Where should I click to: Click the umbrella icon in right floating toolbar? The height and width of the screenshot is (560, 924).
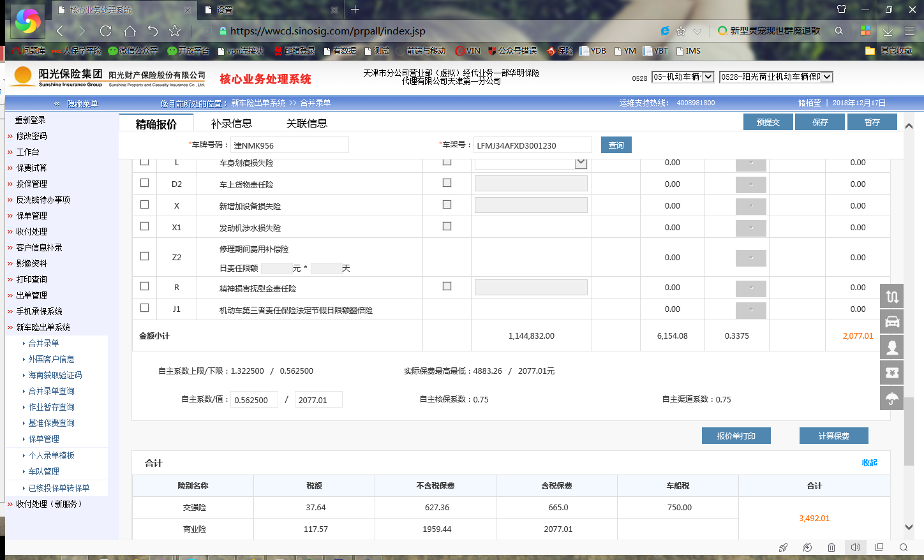click(891, 398)
